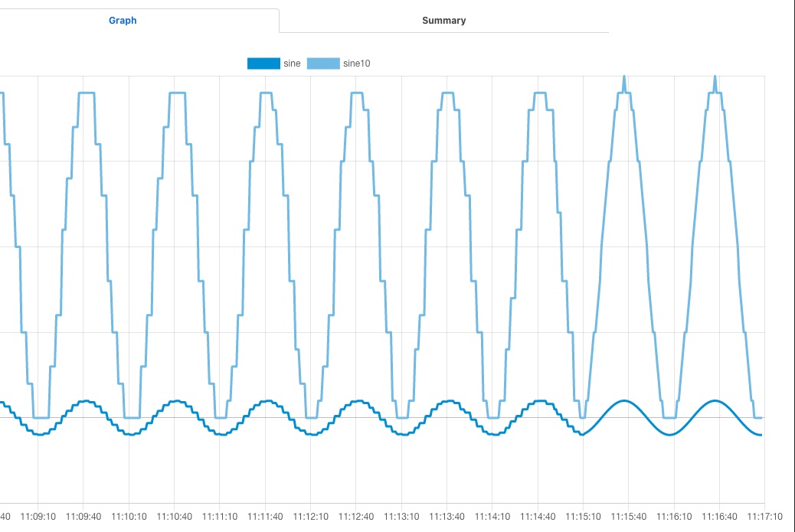Click the 'sine' legend label text
This screenshot has width=795, height=532.
pyautogui.click(x=292, y=64)
